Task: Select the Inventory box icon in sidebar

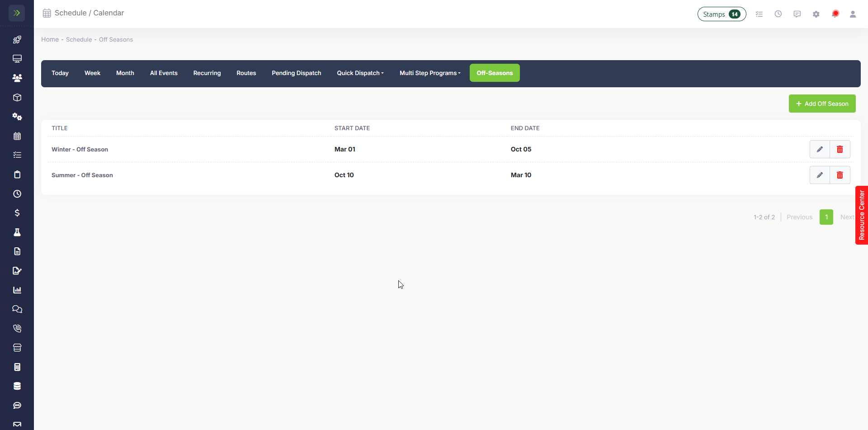Action: 17,97
